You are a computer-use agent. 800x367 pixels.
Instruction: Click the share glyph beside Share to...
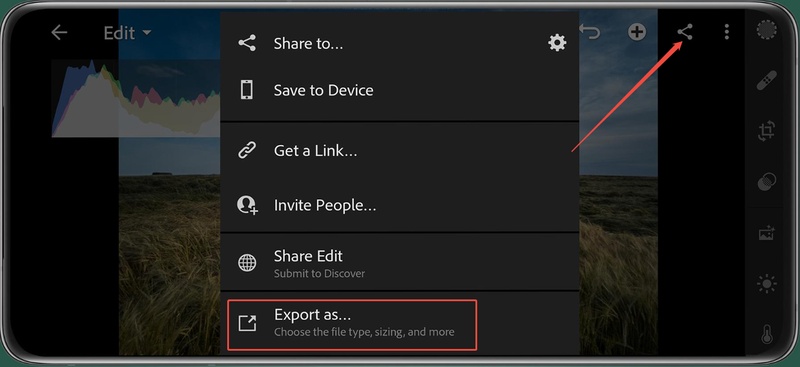point(247,43)
